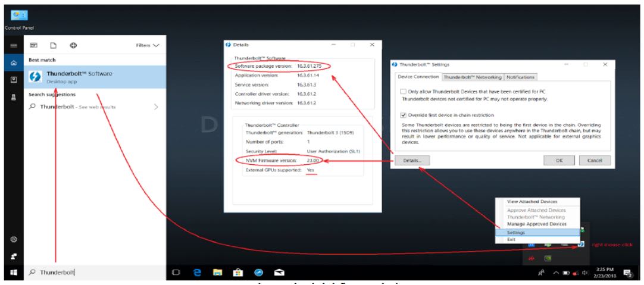The height and width of the screenshot is (285, 644).
Task: Switch to the Device Connection tab
Action: (418, 77)
